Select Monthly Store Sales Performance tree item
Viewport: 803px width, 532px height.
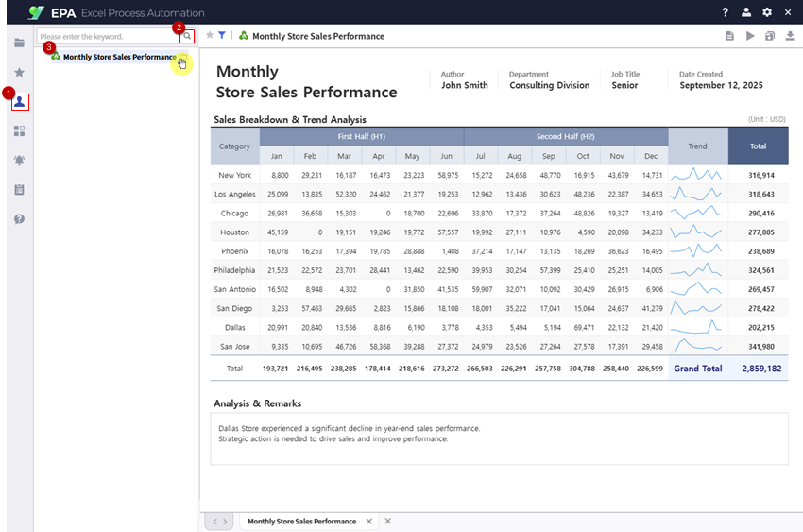pos(119,57)
